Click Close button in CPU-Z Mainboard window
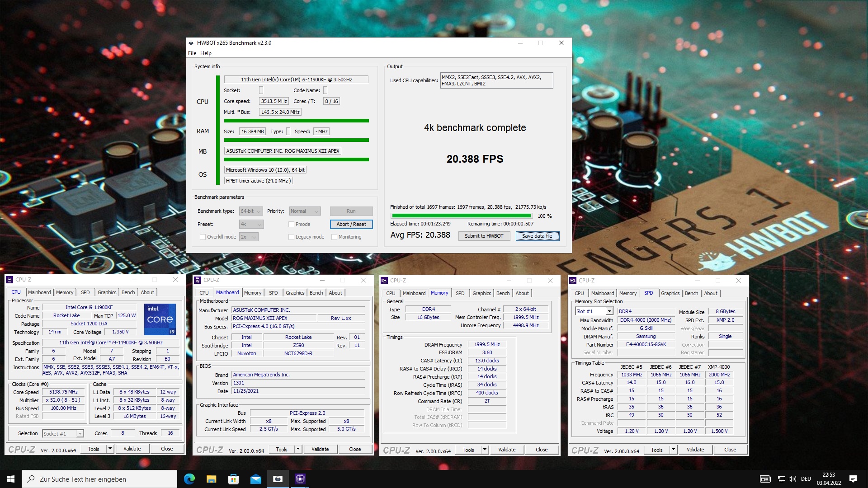Screen dimensions: 868x488 pyautogui.click(x=355, y=449)
